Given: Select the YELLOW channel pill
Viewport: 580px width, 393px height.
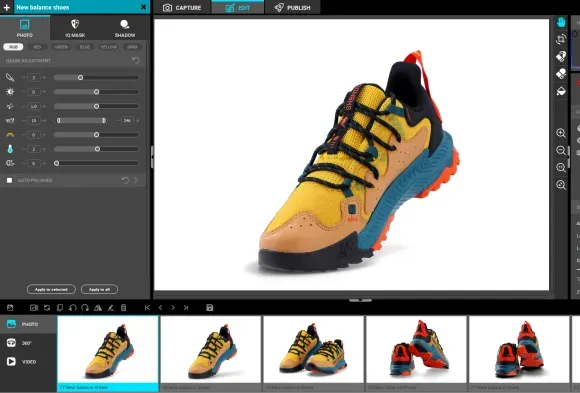Looking at the screenshot, I should [108, 47].
